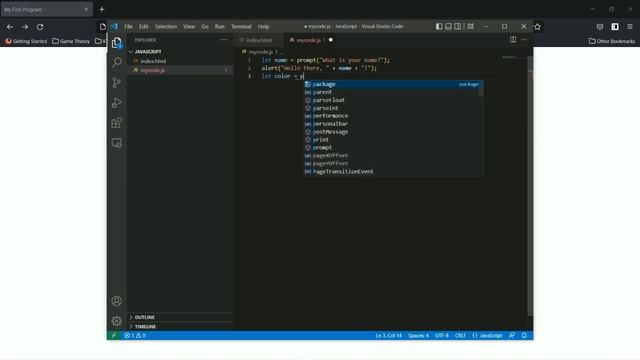Go forward in the Firefox window

click(25, 27)
